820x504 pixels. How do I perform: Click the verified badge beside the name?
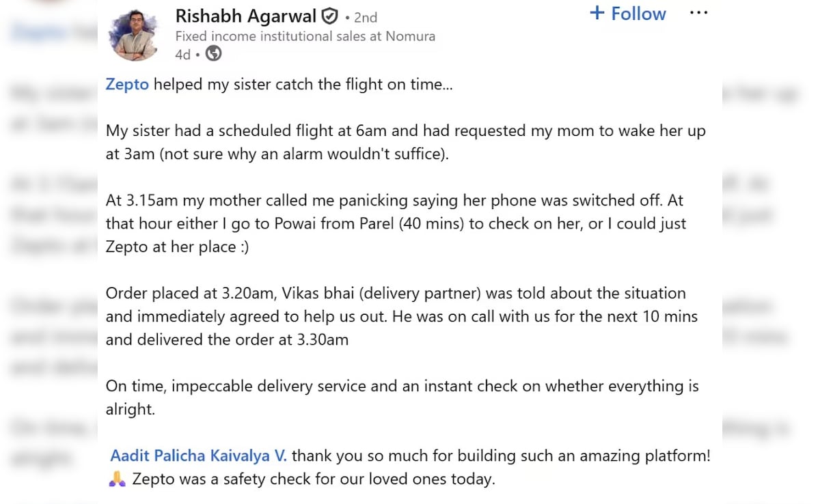[x=330, y=16]
